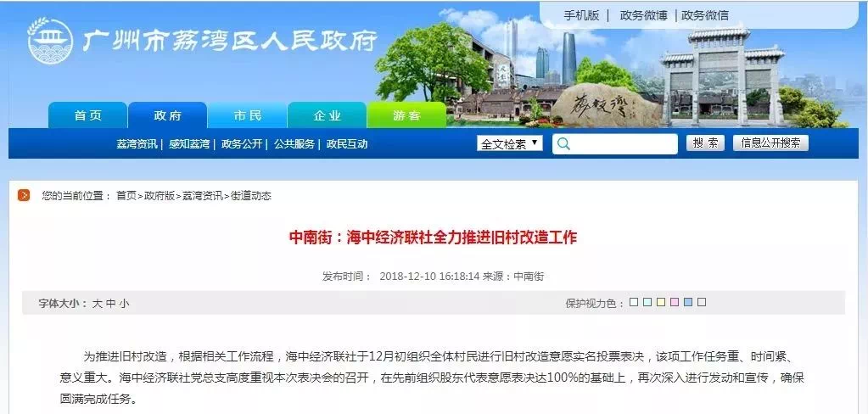Viewport: 868px width, 414px height.
Task: Click the 保护视力色 label
Action: point(595,304)
